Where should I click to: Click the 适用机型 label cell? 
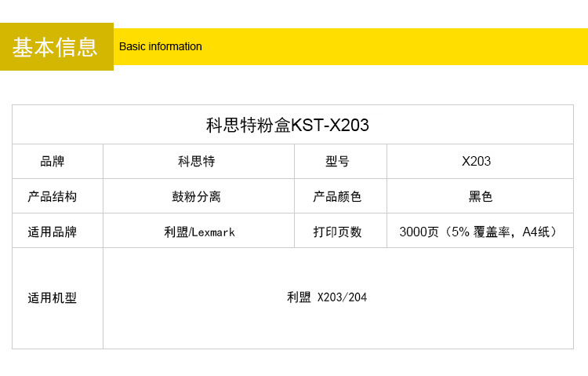(53, 298)
